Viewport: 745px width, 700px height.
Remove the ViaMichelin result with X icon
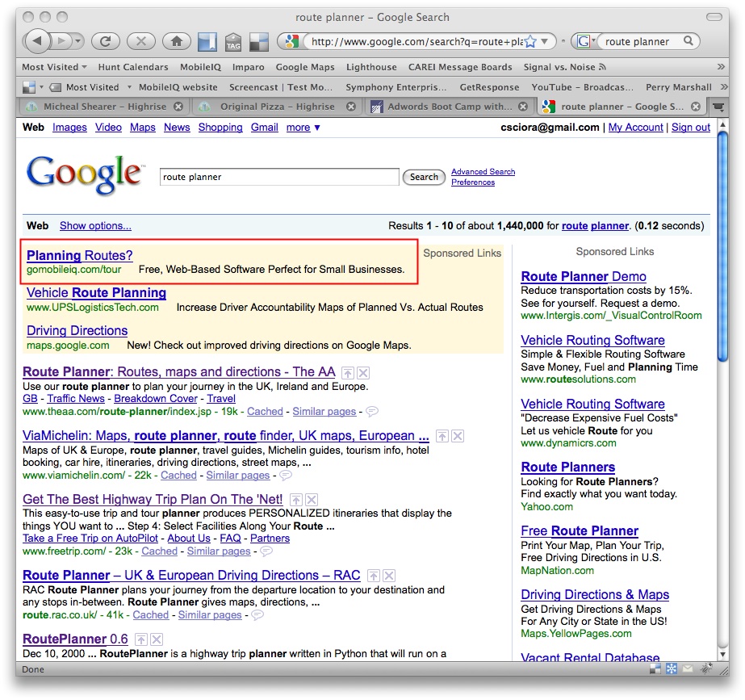458,436
